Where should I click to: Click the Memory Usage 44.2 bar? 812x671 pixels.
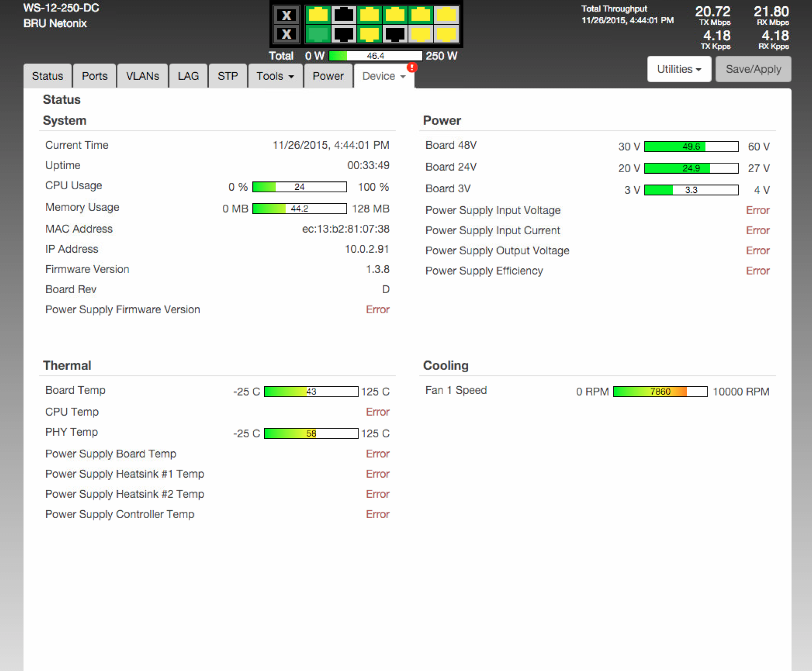pos(299,208)
